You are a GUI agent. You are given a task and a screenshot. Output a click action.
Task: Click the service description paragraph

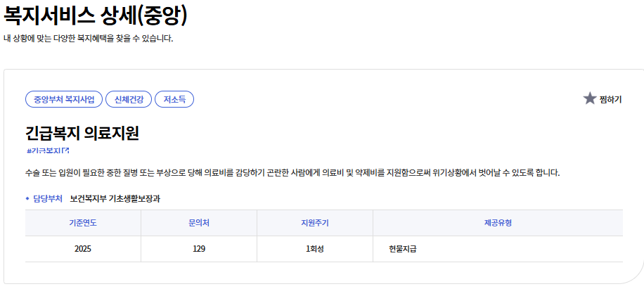pos(292,173)
